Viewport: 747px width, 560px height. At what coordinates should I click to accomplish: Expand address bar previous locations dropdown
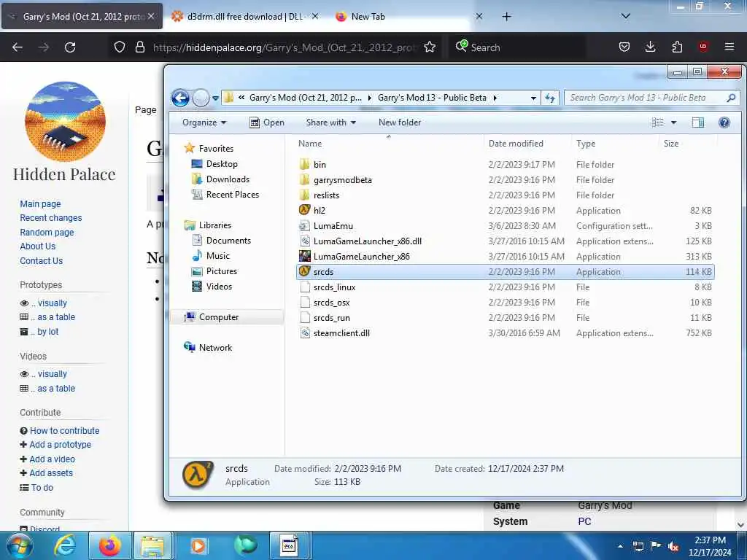coord(533,98)
